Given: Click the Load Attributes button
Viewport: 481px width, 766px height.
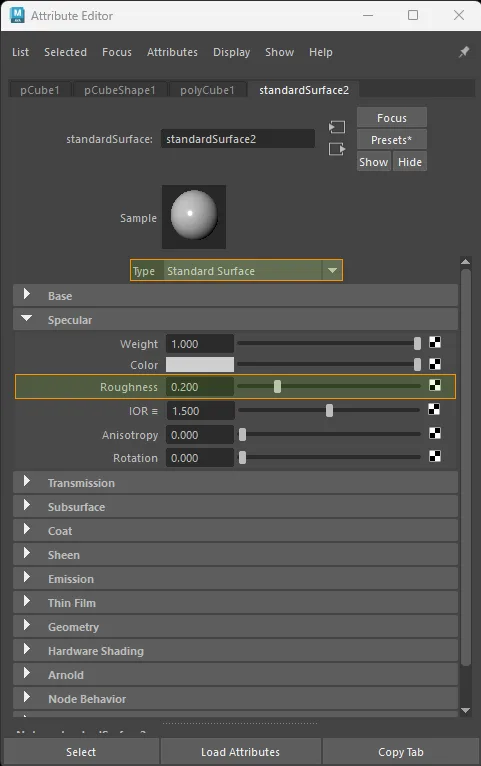Looking at the screenshot, I should [x=240, y=752].
